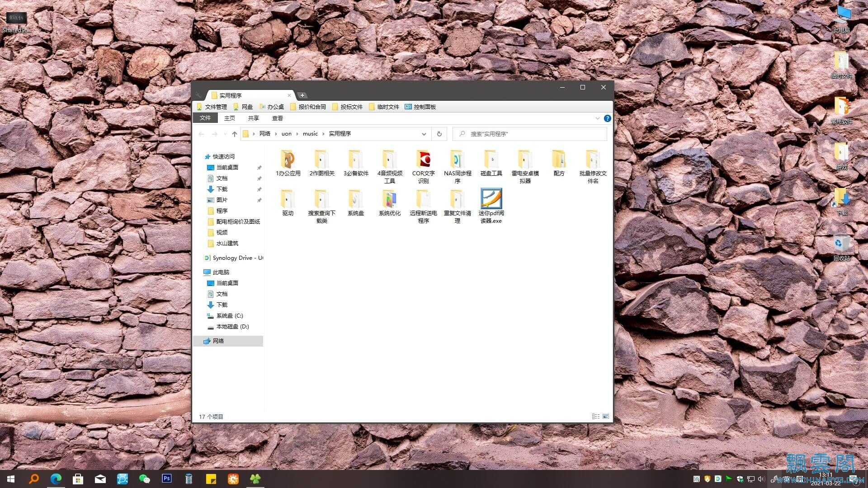868x488 pixels.
Task: Expand the chevron after uon in path
Action: [297, 134]
